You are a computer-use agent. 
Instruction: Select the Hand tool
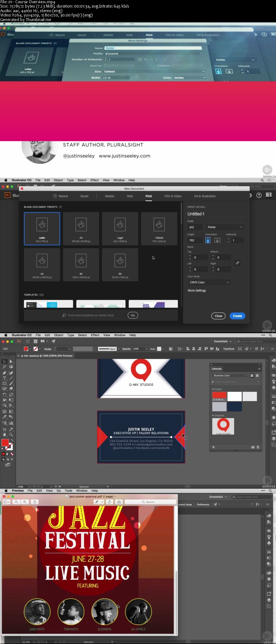click(5, 435)
